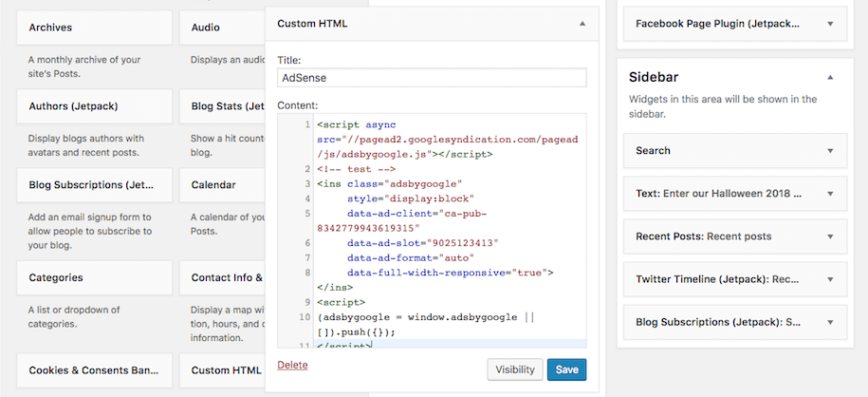
Task: Open Facebook Page Plugin widget title
Action: coord(717,24)
